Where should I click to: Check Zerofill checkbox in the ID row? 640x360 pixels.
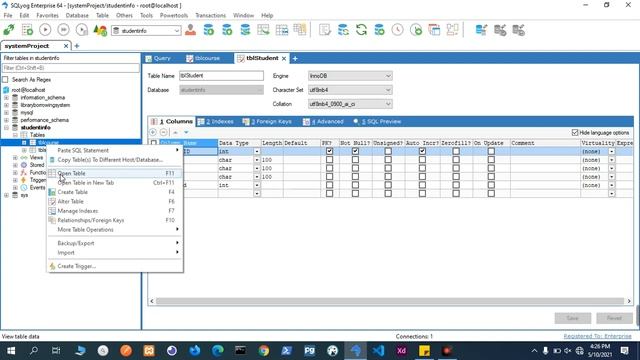pyautogui.click(x=456, y=151)
